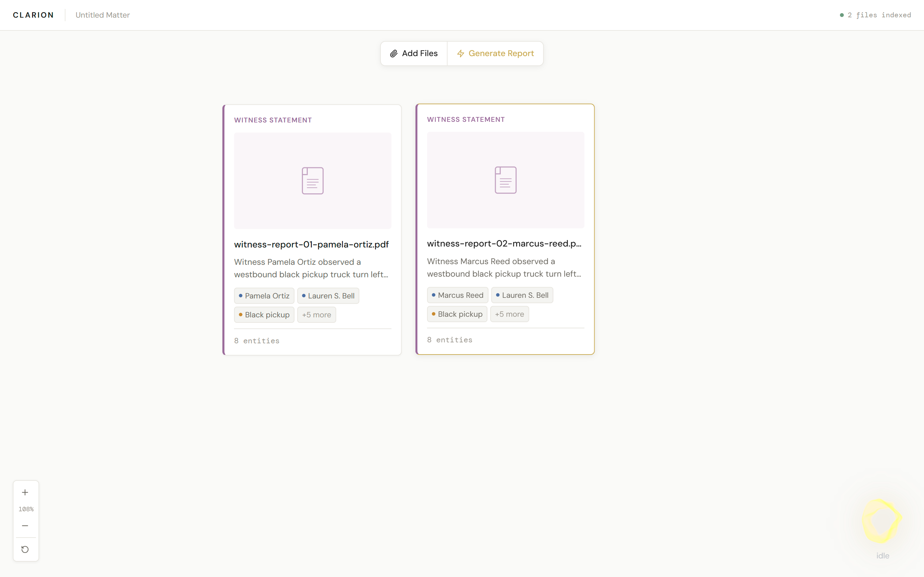Select the Pamela Ortiz entity tag
The width and height of the screenshot is (924, 577).
(x=264, y=296)
